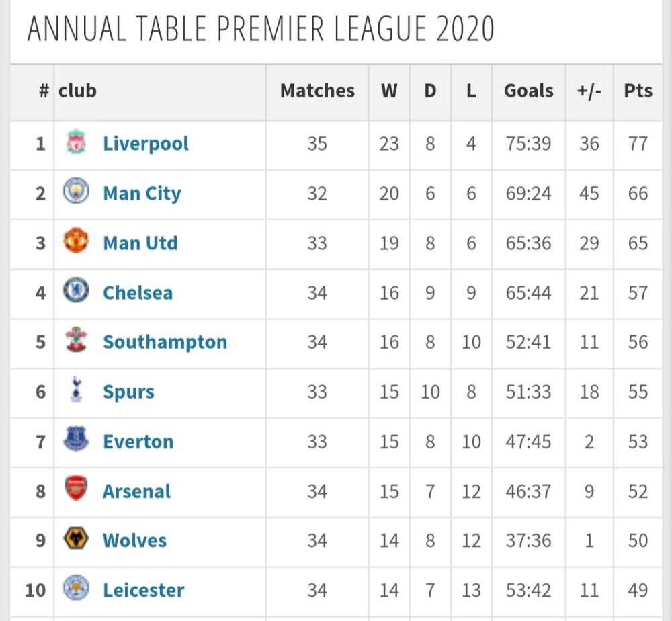Select the Goals column header
This screenshot has height=621, width=672.
529,91
